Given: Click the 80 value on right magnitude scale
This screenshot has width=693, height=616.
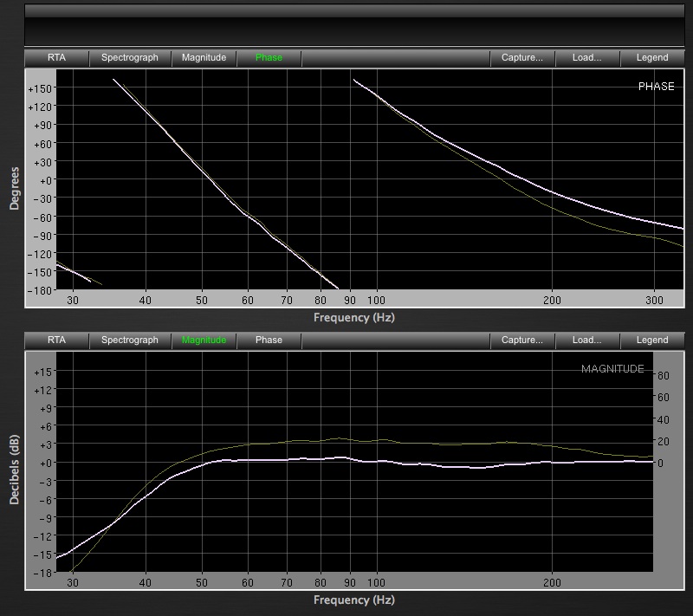Looking at the screenshot, I should click(664, 376).
